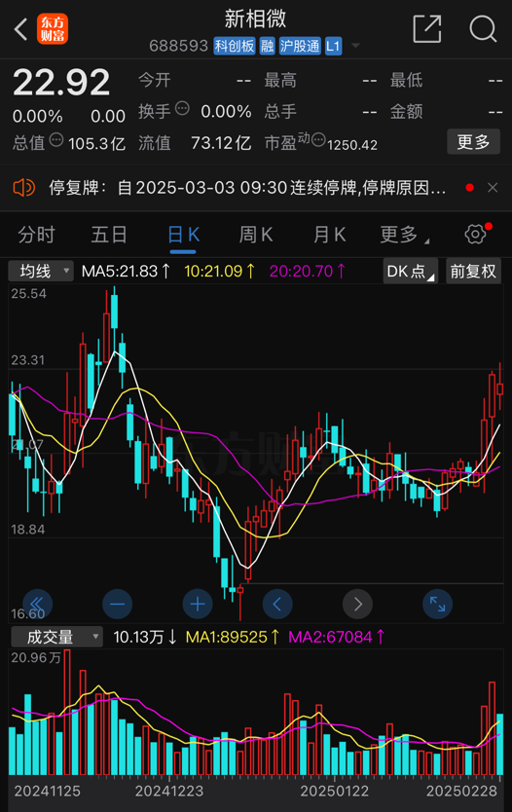Tap 总值 value 105.3亿
The height and width of the screenshot is (812, 512).
click(x=96, y=143)
